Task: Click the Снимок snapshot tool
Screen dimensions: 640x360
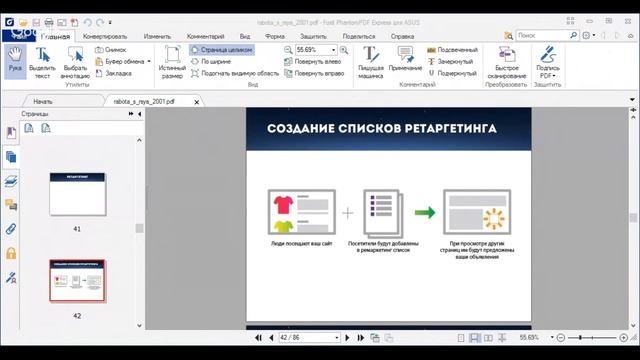Action: [111, 50]
